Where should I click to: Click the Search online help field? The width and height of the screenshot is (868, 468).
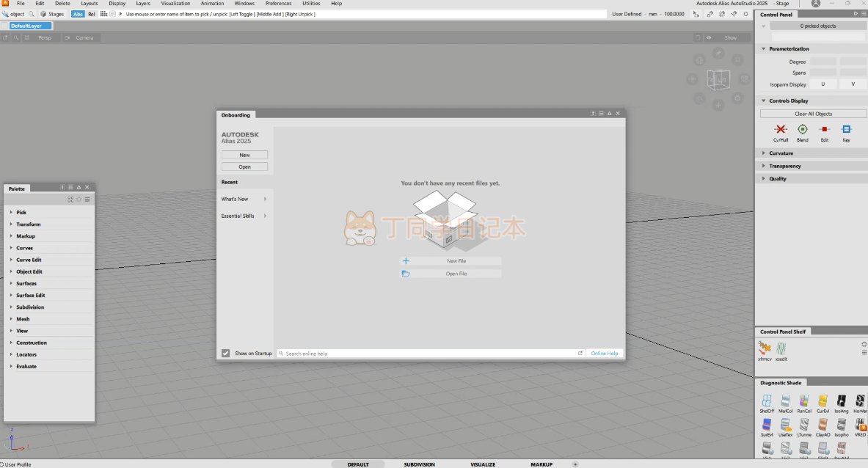coord(429,354)
